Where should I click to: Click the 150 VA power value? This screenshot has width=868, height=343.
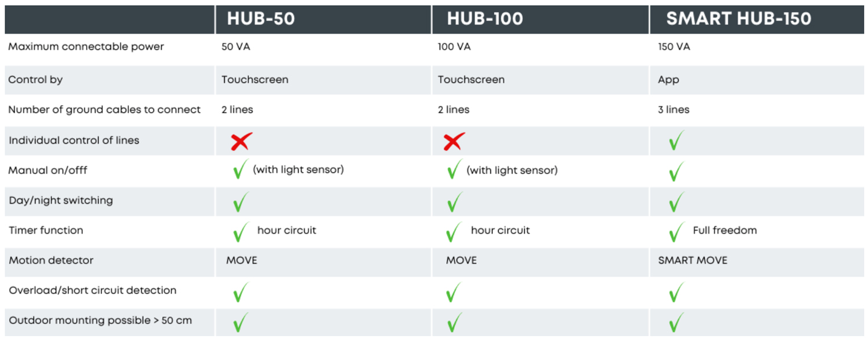tap(674, 47)
